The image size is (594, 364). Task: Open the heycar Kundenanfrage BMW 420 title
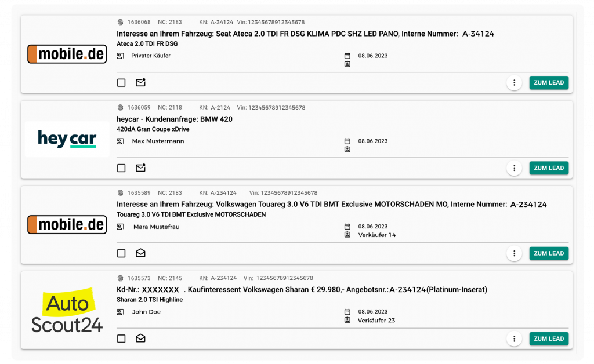(175, 119)
